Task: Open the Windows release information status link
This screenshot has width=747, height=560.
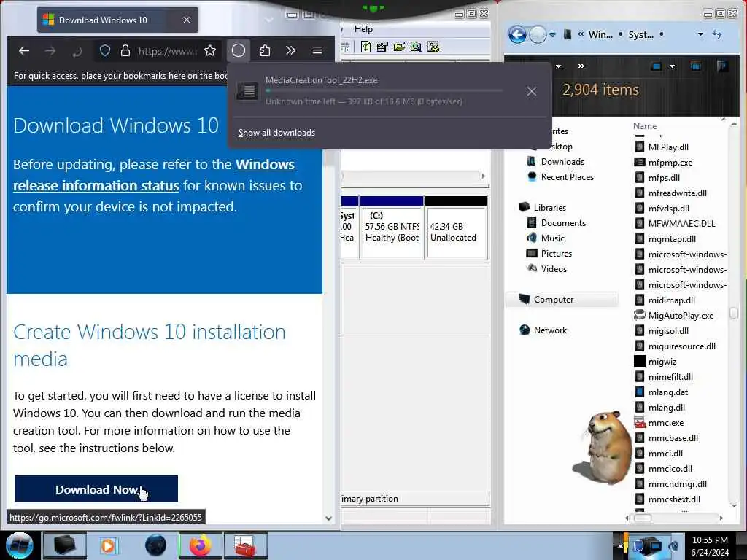Action: tap(154, 175)
